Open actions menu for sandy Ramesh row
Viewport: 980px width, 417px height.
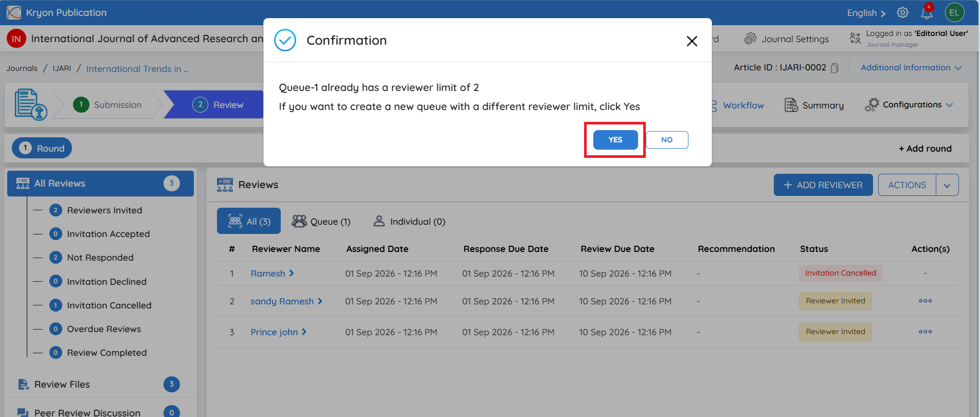click(925, 301)
